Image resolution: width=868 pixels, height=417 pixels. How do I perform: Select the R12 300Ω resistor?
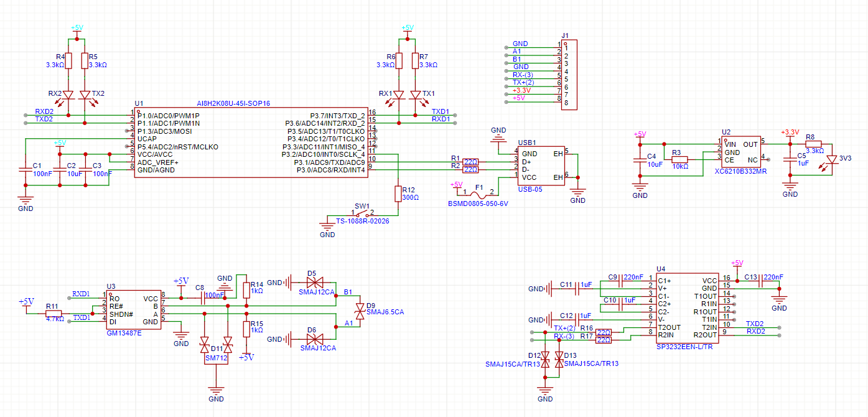click(x=398, y=194)
